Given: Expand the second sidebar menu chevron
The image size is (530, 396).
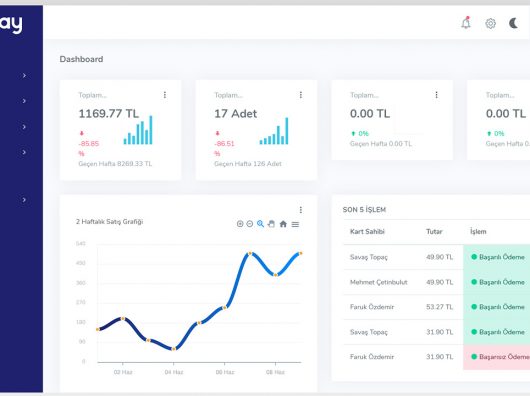Looking at the screenshot, I should (24, 101).
